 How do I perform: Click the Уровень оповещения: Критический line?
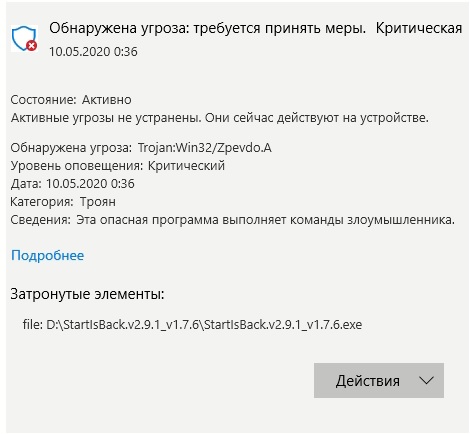(118, 166)
